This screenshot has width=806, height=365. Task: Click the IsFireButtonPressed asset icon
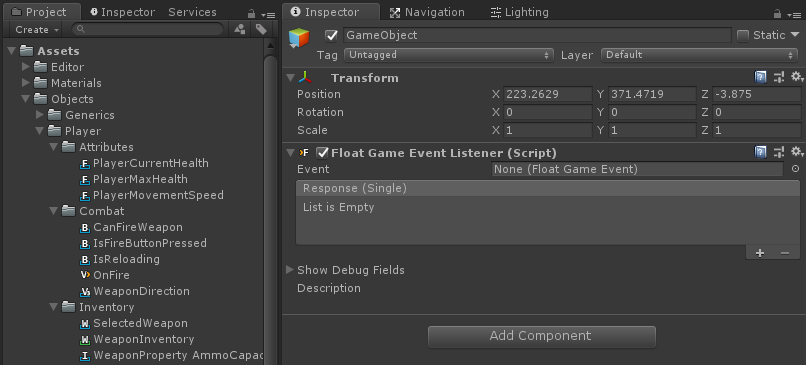[85, 243]
